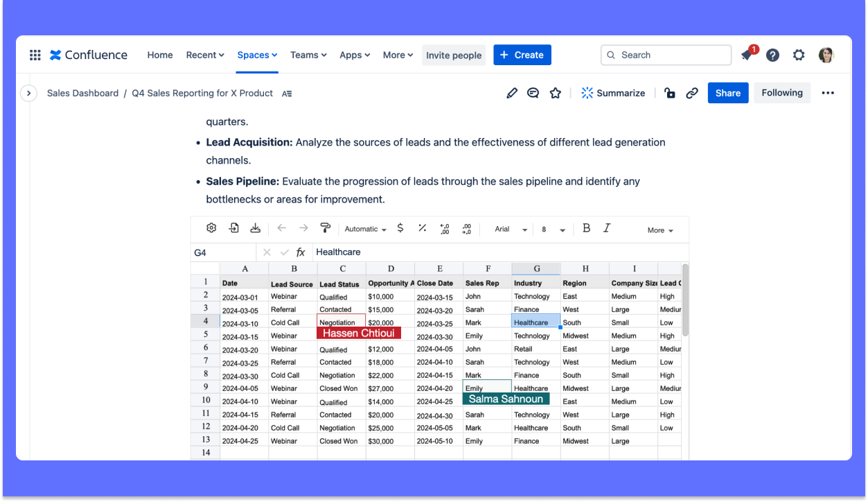Toggle bold formatting in the spreadsheet
The width and height of the screenshot is (868, 502).
(x=586, y=228)
